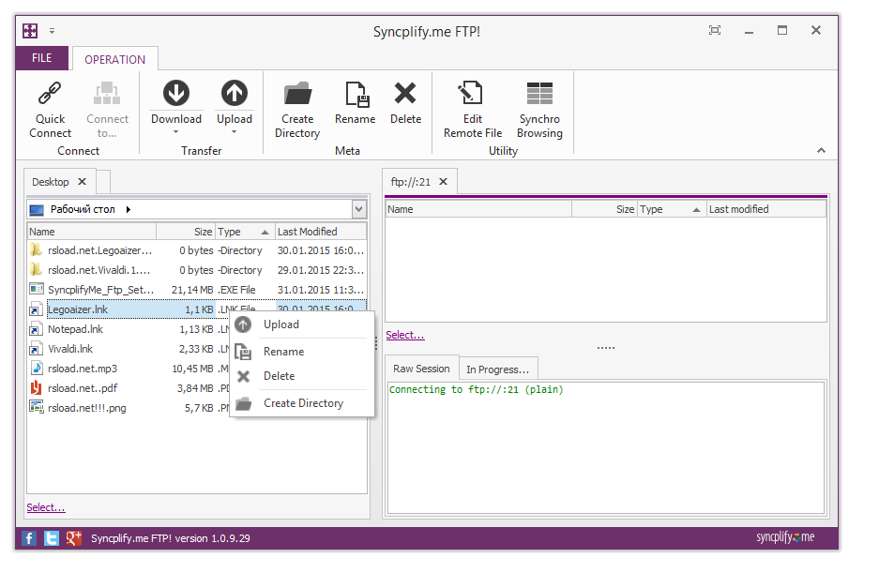Toggle sort on local Type column

(245, 232)
